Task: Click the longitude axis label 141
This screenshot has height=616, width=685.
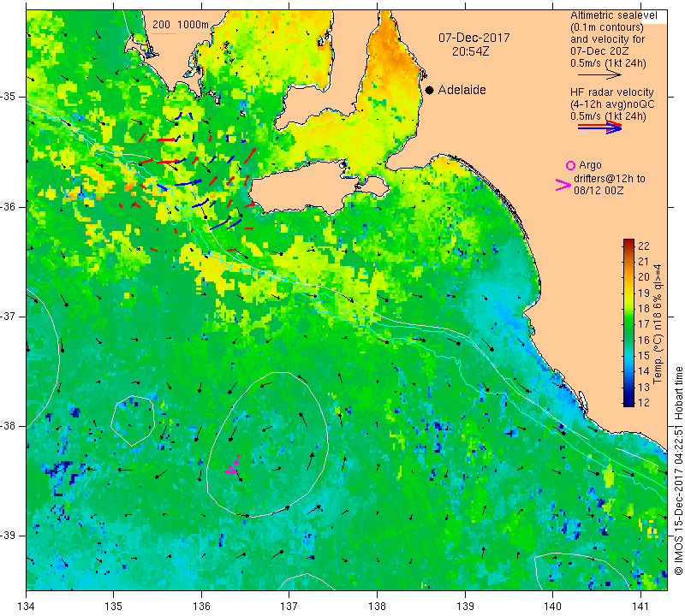Action: pos(640,607)
